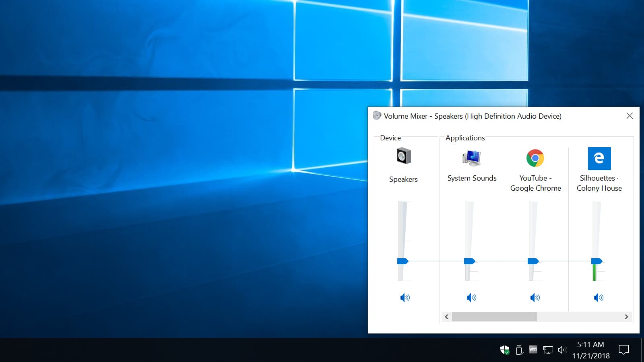
Task: Click the taskbar clock showing 5:11 AM
Action: point(590,350)
